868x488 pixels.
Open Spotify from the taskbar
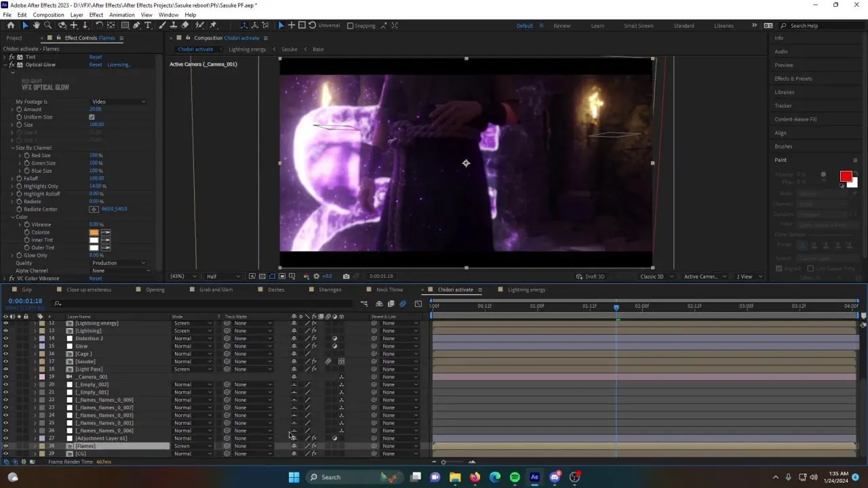[515, 477]
